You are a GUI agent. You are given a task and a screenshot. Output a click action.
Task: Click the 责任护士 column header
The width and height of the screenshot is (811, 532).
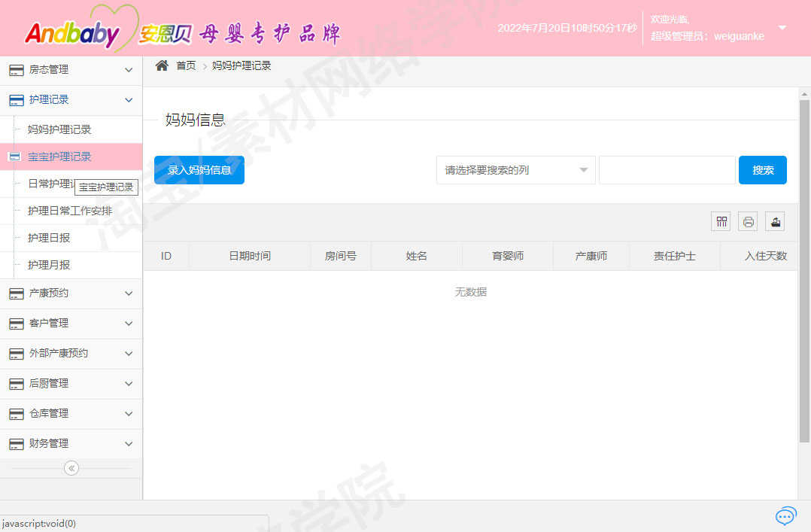674,256
